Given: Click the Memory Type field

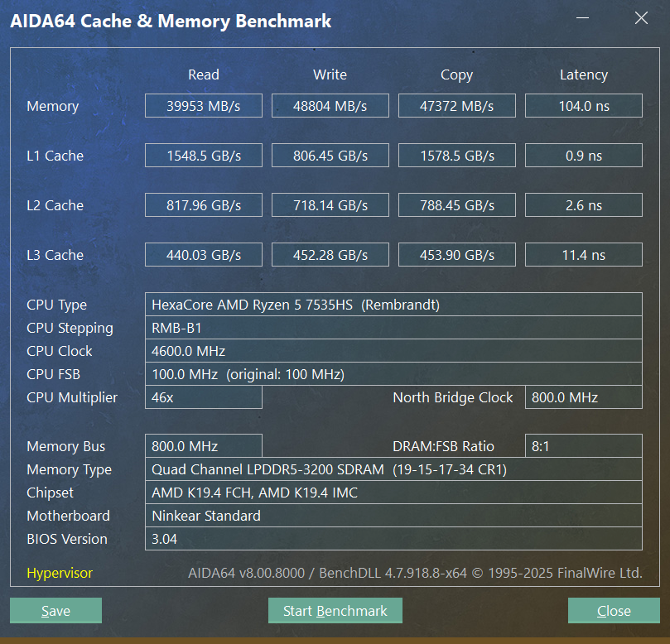Looking at the screenshot, I should click(x=393, y=469).
